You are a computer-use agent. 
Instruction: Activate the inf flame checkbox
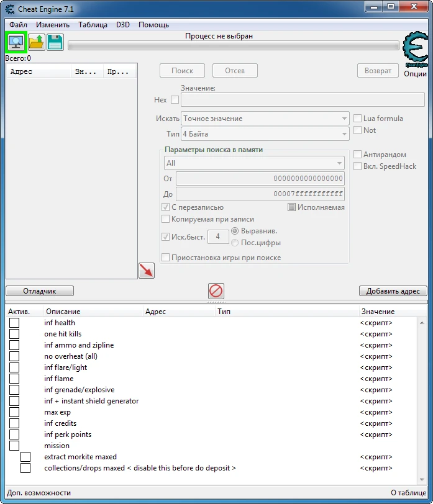tap(14, 379)
